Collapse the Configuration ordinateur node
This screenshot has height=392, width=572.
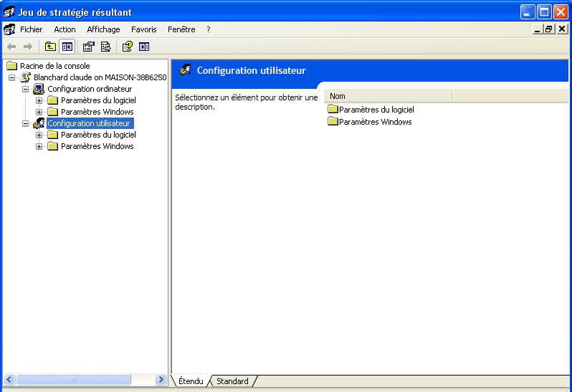coord(25,89)
